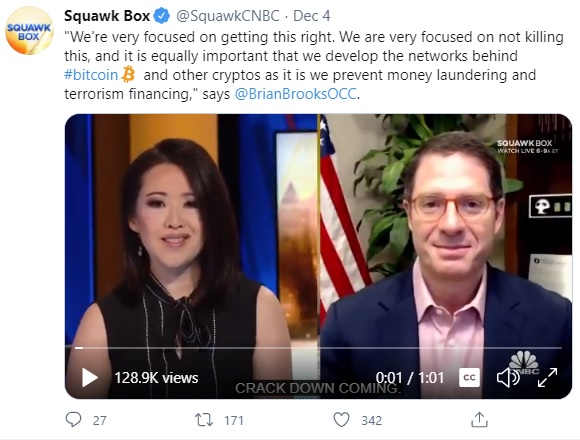Open the @SquawkCNBC handle
The height and width of the screenshot is (440, 580).
[228, 16]
